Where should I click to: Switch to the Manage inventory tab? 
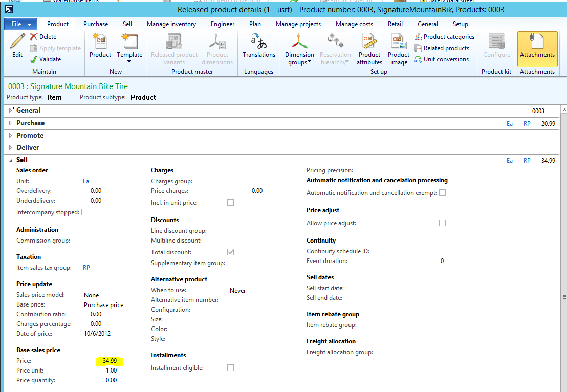(x=171, y=24)
